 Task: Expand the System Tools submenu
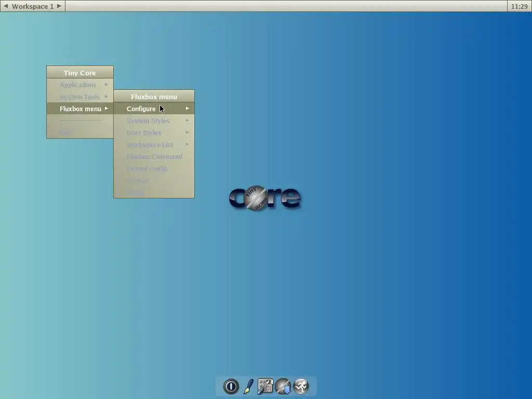[80, 97]
